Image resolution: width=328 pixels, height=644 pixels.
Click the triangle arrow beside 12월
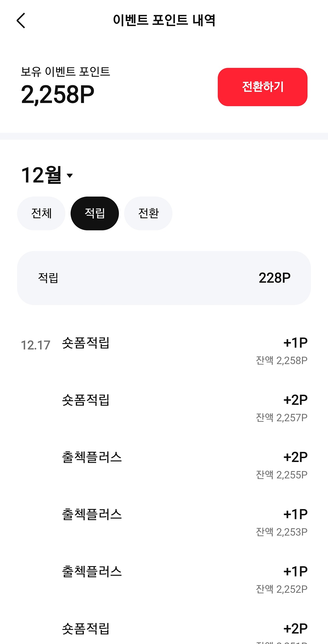[70, 175]
